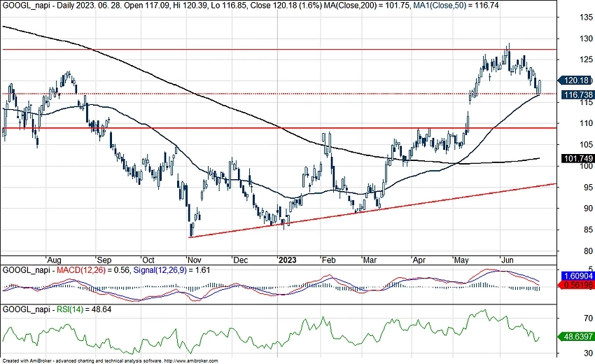Click the 85 price axis label

[x=588, y=230]
